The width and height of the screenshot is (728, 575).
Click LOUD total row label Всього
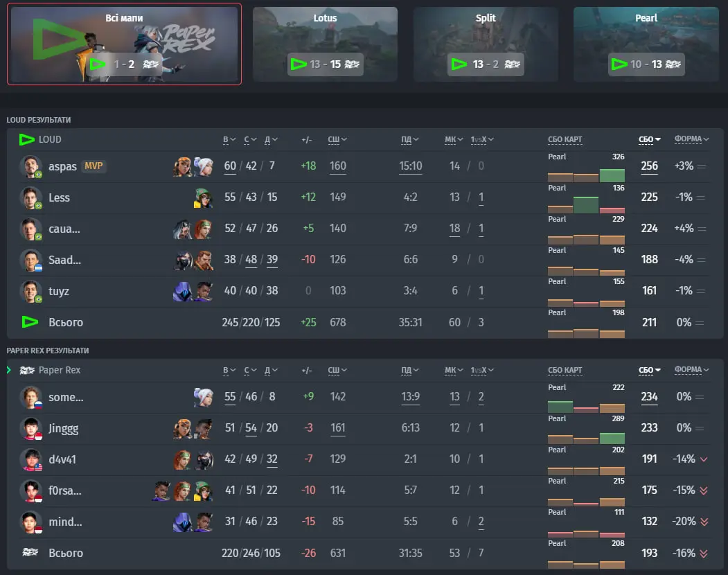click(x=66, y=322)
